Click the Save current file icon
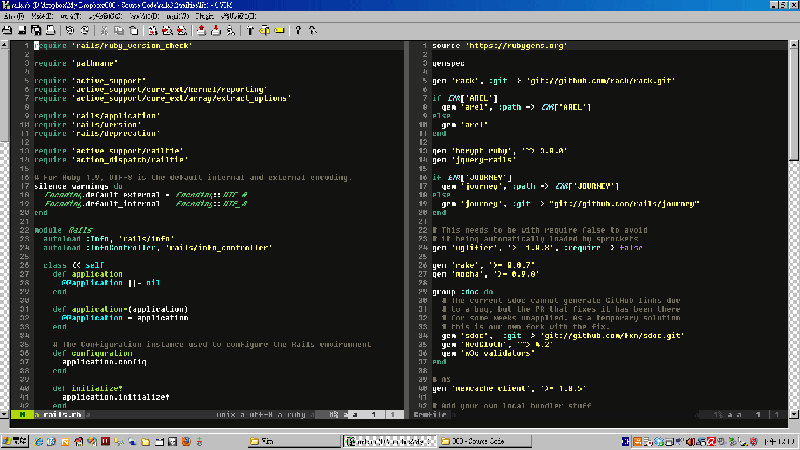This screenshot has width=800, height=450. pyautogui.click(x=22, y=30)
